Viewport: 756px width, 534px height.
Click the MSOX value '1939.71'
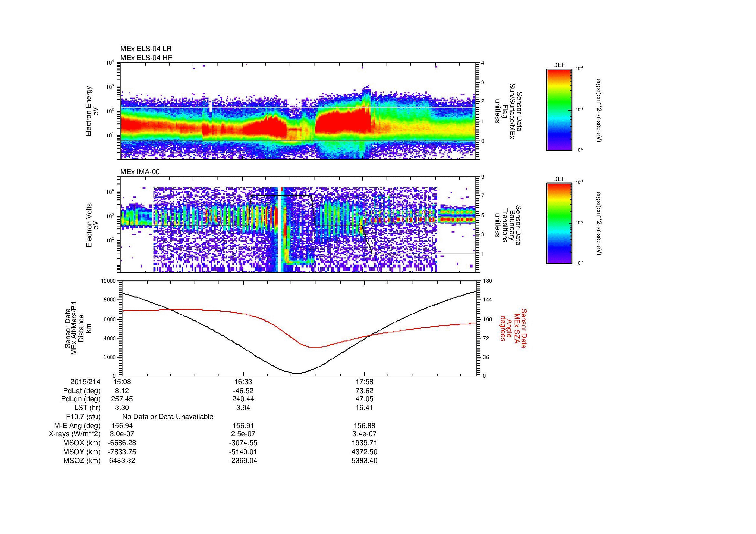364,443
